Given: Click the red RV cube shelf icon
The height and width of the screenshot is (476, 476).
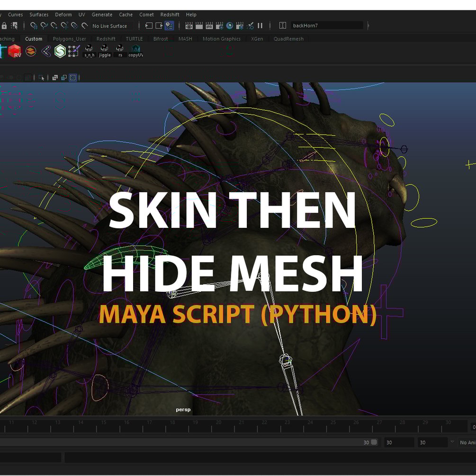Looking at the screenshot, I should tap(15, 51).
